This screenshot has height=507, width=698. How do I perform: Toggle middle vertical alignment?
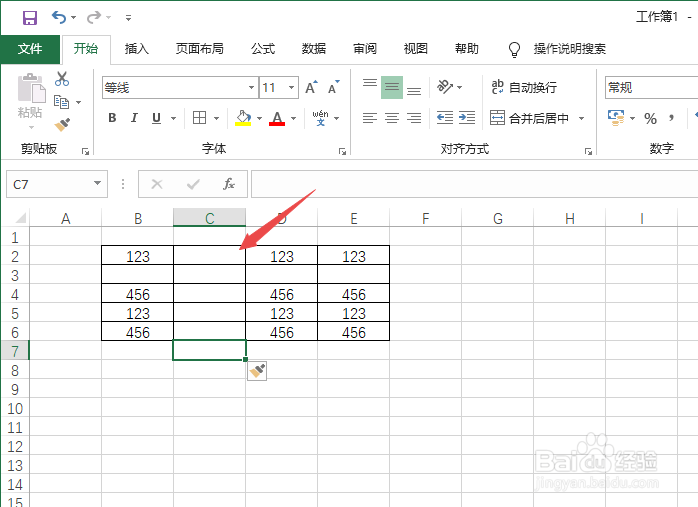[x=392, y=87]
